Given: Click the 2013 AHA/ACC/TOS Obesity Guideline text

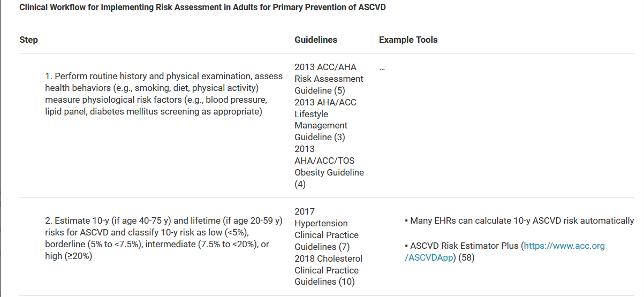Looking at the screenshot, I should click(329, 166).
